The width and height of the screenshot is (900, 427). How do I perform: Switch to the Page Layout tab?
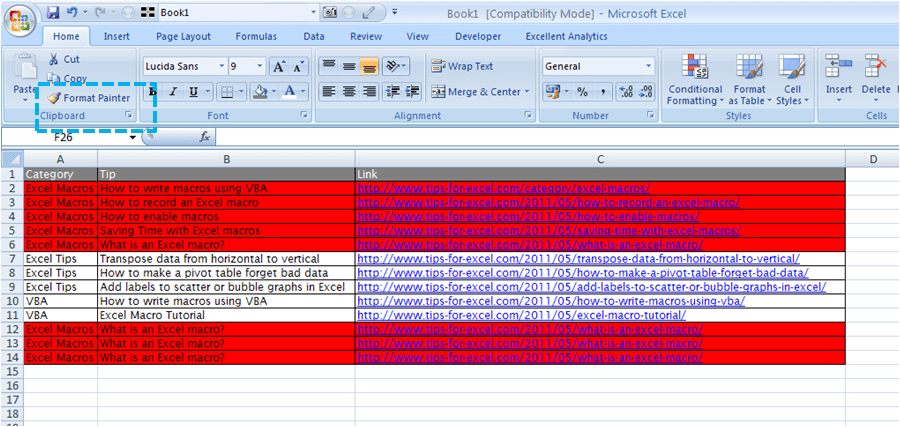pos(184,36)
